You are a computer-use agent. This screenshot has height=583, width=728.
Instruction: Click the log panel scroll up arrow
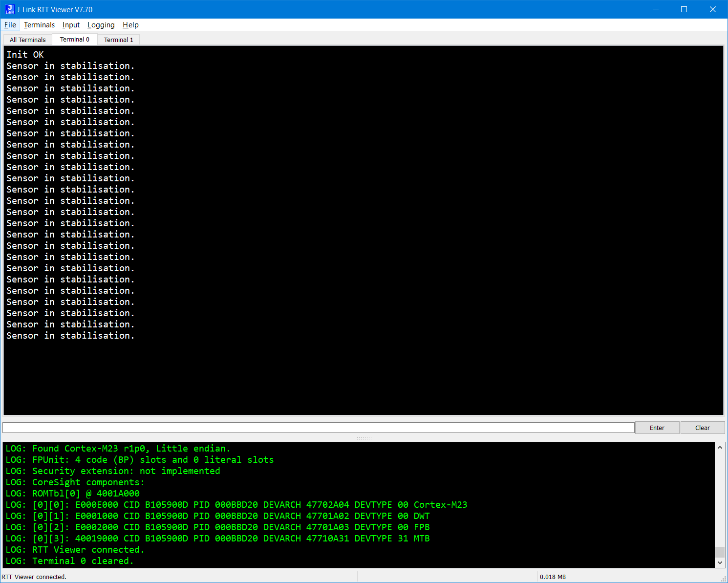coord(720,447)
